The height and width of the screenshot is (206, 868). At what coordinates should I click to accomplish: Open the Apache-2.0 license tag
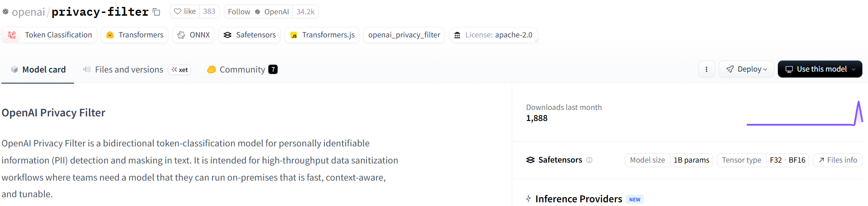click(493, 35)
